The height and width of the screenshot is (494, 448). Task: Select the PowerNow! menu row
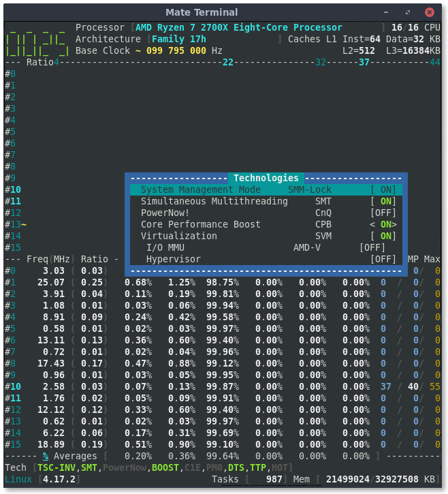tap(266, 213)
